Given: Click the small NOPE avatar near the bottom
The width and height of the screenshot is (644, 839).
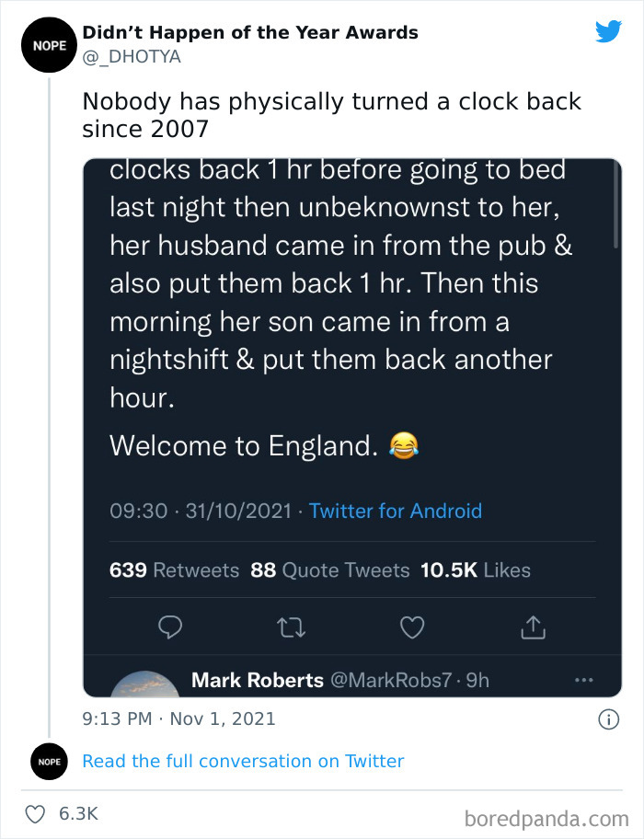Looking at the screenshot, I should pyautogui.click(x=49, y=762).
